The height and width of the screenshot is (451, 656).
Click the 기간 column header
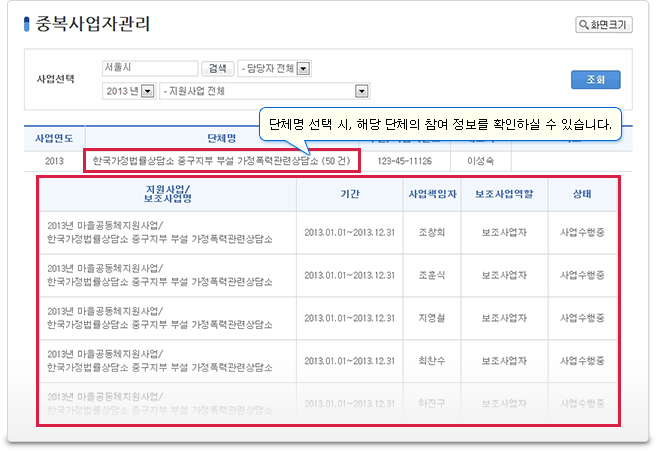click(350, 194)
